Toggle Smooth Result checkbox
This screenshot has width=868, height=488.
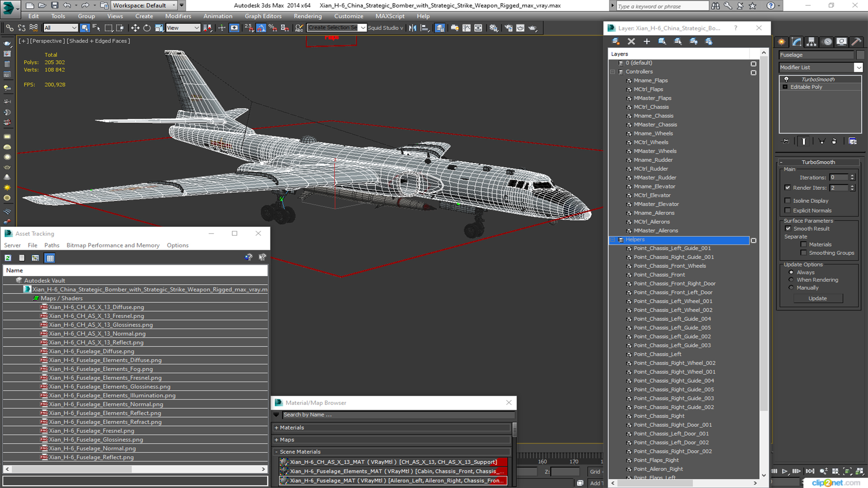[788, 229]
